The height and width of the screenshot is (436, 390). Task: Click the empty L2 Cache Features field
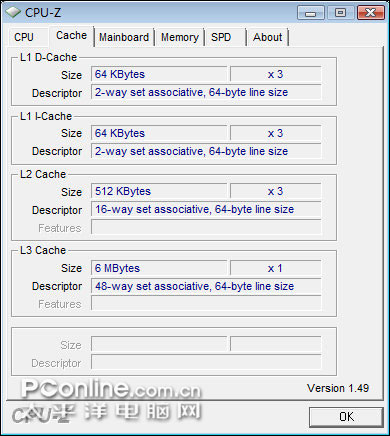point(206,227)
